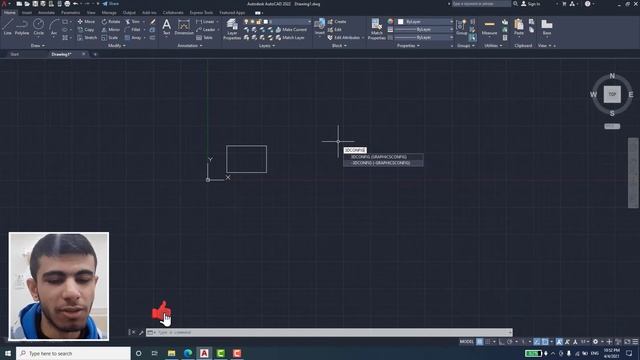Toggle object snap tracking in status bar
Image resolution: width=640 pixels, height=360 pixels.
[x=537, y=342]
